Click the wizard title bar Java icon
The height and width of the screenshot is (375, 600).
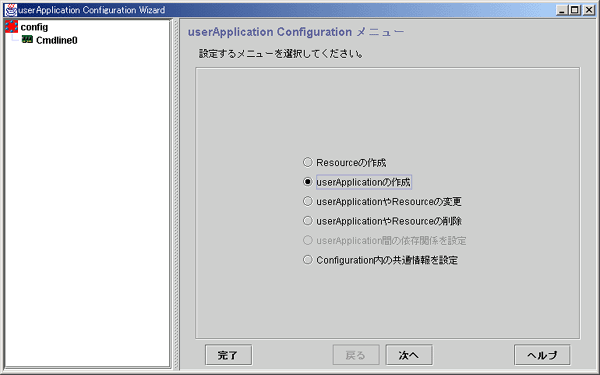tap(11, 10)
